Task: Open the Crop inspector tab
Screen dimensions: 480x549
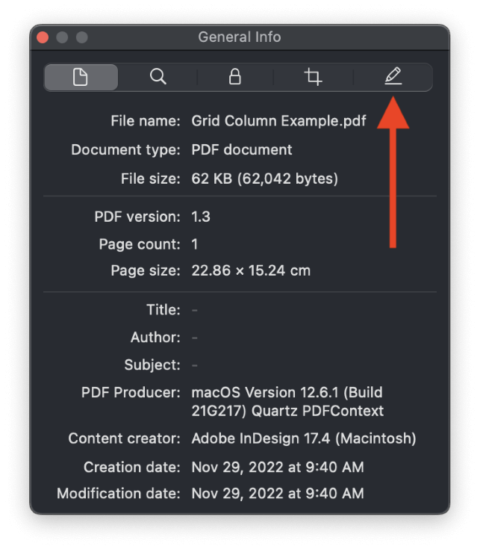Action: (x=313, y=77)
